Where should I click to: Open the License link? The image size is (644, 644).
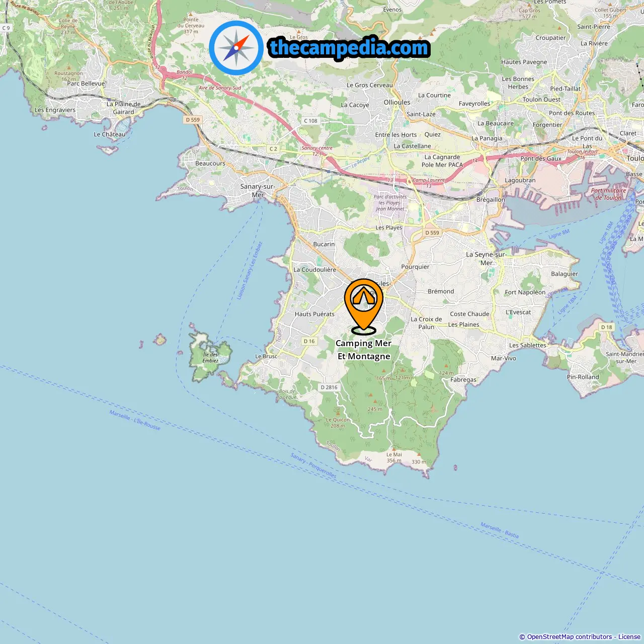(x=629, y=636)
